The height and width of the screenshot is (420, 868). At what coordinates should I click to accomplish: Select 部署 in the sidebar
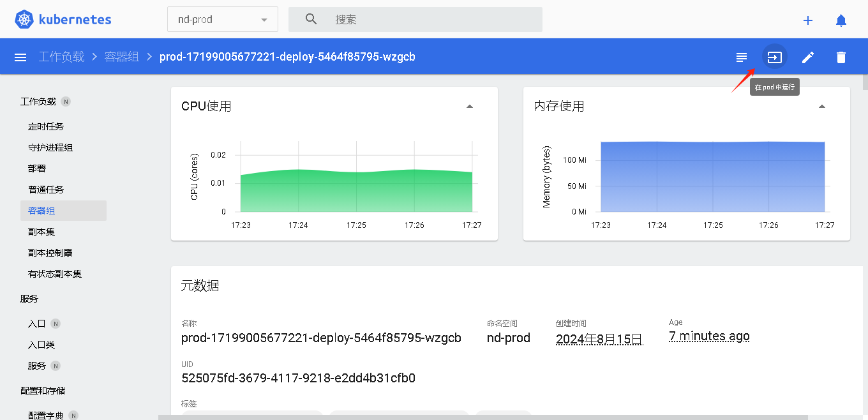[37, 169]
